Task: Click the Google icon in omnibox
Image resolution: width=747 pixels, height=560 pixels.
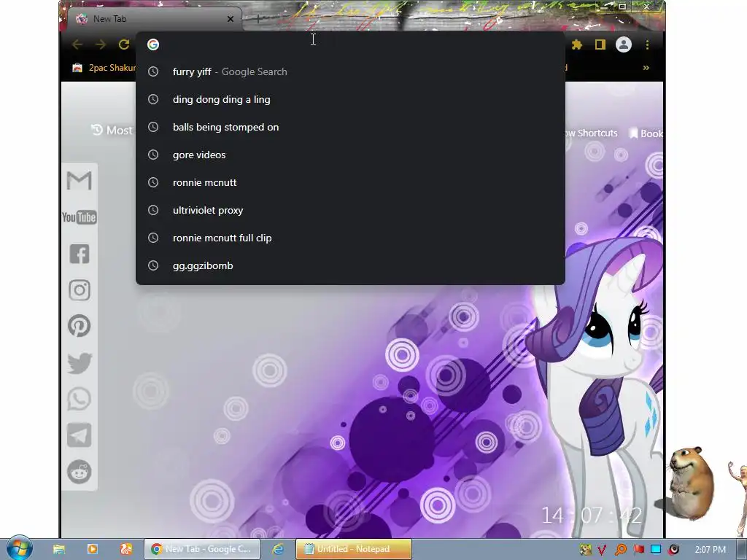Action: tap(153, 44)
